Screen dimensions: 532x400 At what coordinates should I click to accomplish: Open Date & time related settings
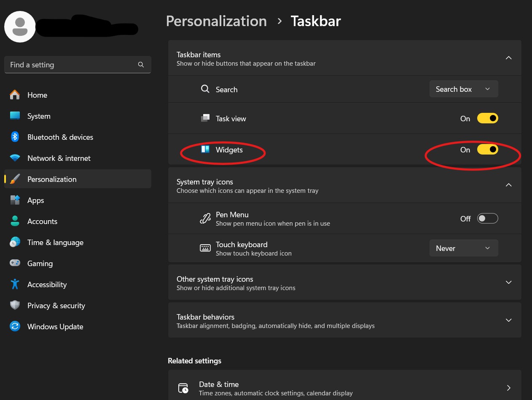point(344,388)
